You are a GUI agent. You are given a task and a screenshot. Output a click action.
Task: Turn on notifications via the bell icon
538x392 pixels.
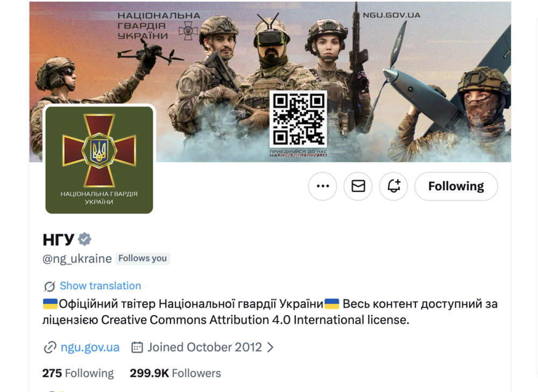click(x=394, y=186)
